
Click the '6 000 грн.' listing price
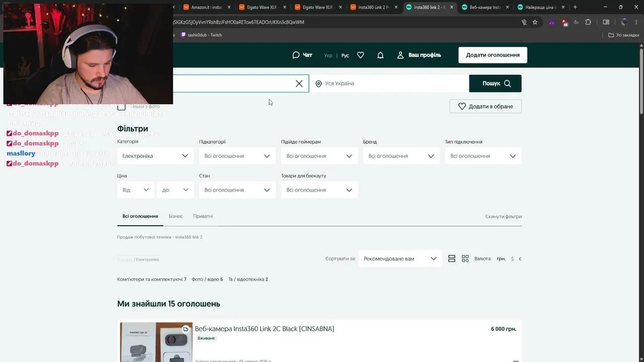[504, 329]
